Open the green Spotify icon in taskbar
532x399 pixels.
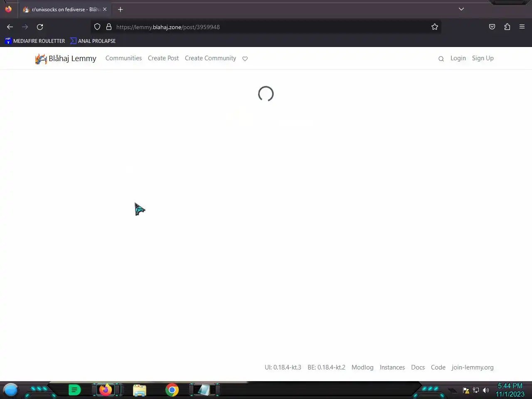pyautogui.click(x=74, y=390)
